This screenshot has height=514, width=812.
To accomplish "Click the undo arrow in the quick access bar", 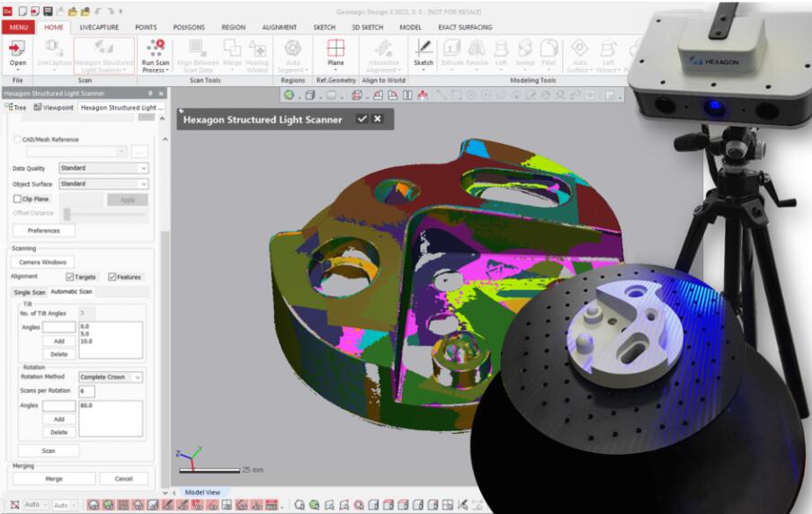I will click(98, 11).
